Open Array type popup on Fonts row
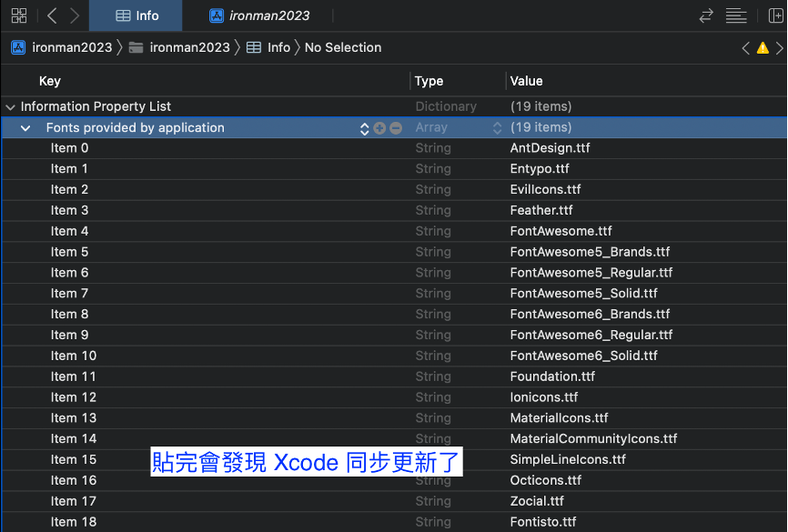 497,128
